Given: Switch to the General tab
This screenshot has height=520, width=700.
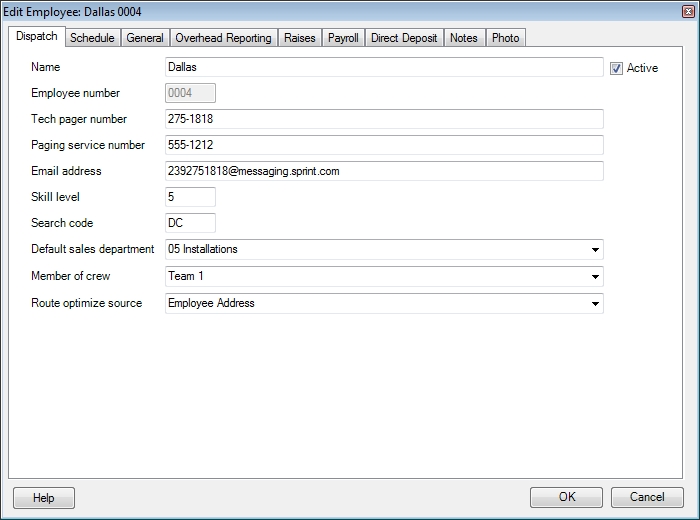Looking at the screenshot, I should (145, 38).
